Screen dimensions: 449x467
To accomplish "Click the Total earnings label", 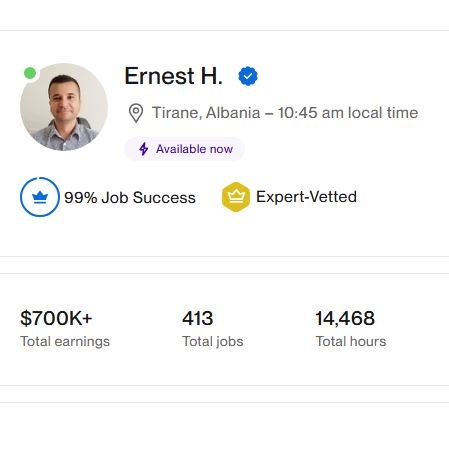I will pyautogui.click(x=65, y=341).
